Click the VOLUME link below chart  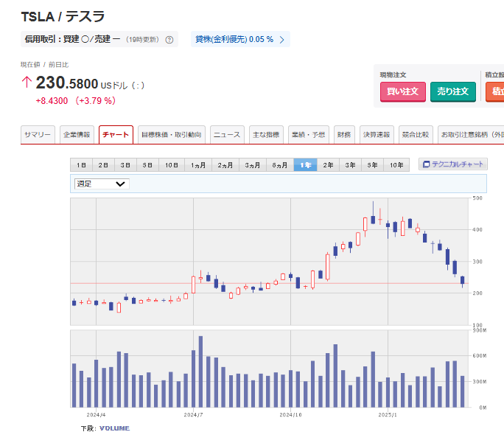point(114,428)
